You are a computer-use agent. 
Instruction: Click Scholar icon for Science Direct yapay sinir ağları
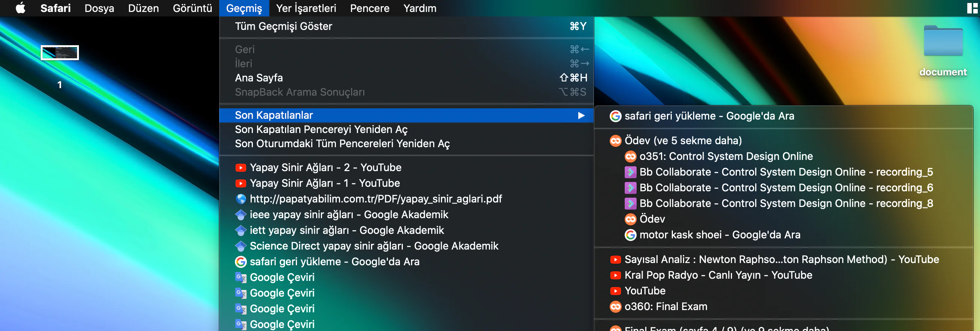click(x=241, y=246)
